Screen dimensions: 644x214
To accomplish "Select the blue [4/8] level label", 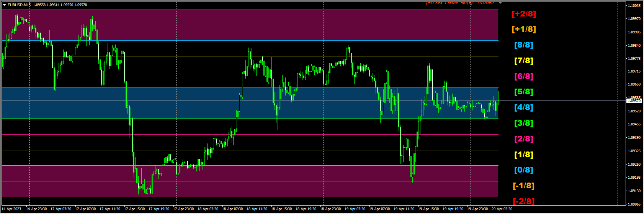I will pos(524,107).
